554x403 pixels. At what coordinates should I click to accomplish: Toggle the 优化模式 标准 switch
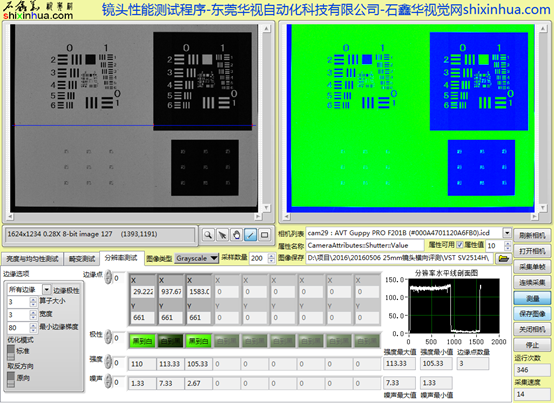coord(11,352)
